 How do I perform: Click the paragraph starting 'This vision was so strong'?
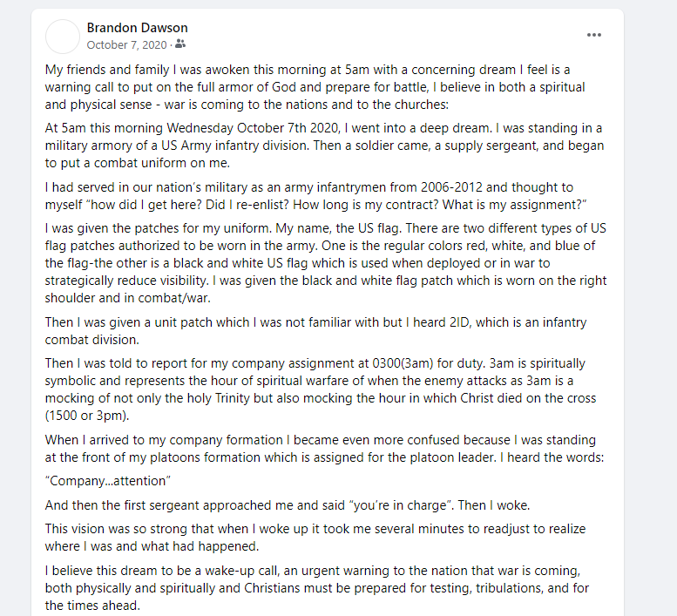click(x=315, y=538)
